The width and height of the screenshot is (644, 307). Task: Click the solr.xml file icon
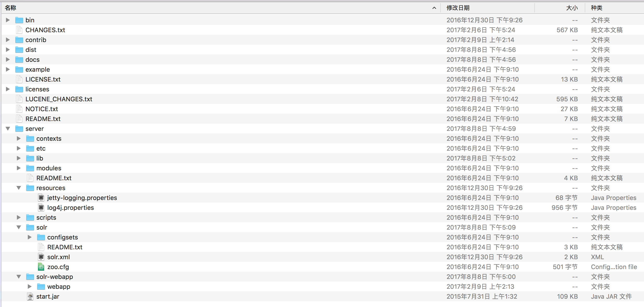pos(41,257)
